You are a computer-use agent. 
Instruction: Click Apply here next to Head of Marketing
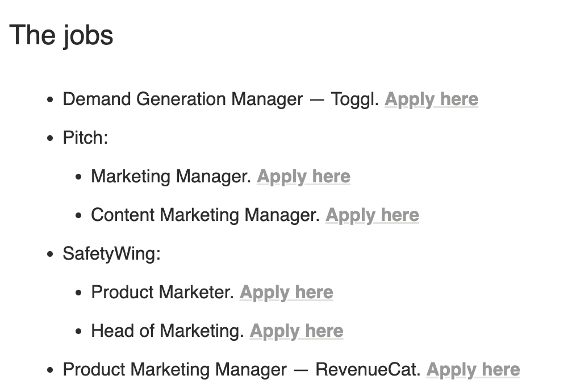tap(297, 331)
